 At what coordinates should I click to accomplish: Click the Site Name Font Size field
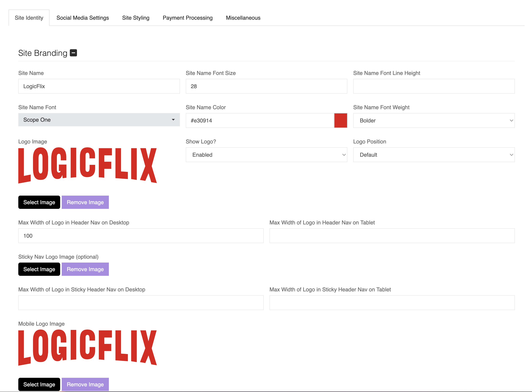pos(266,86)
